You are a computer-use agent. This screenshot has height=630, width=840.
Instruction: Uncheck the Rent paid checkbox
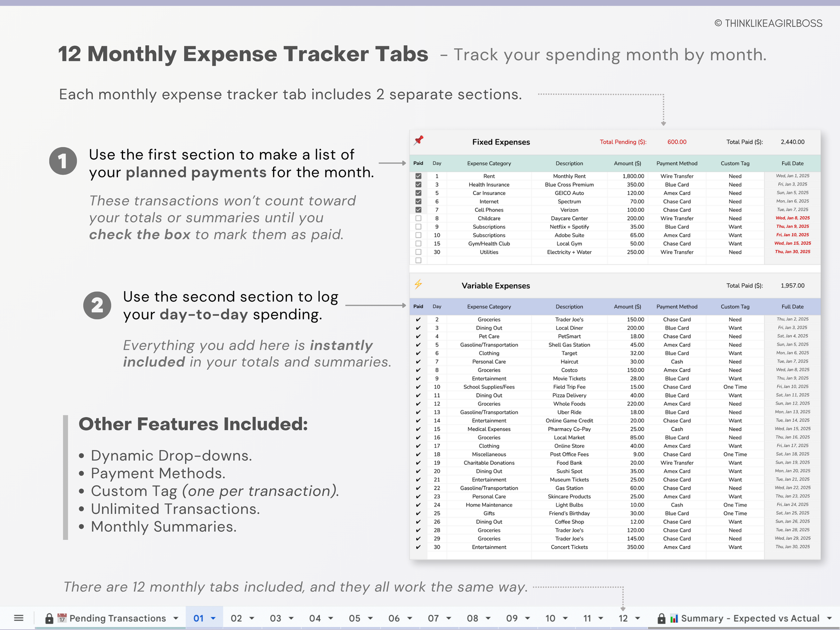coord(418,176)
